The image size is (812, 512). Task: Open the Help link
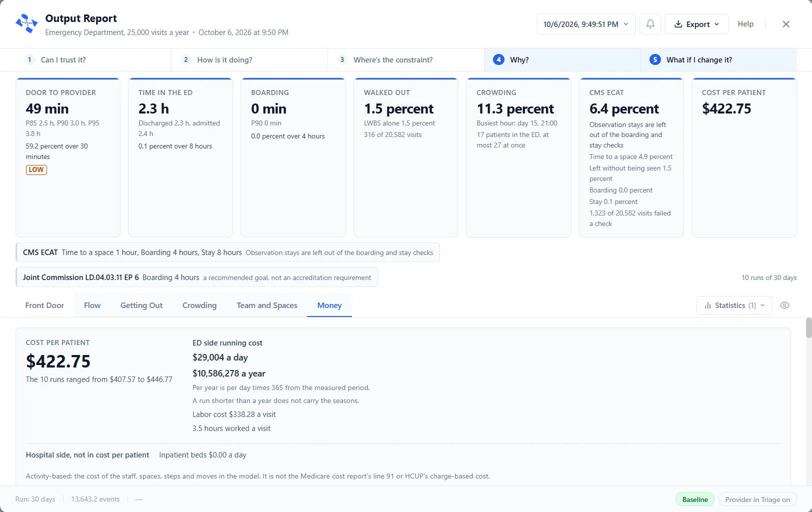tap(745, 24)
